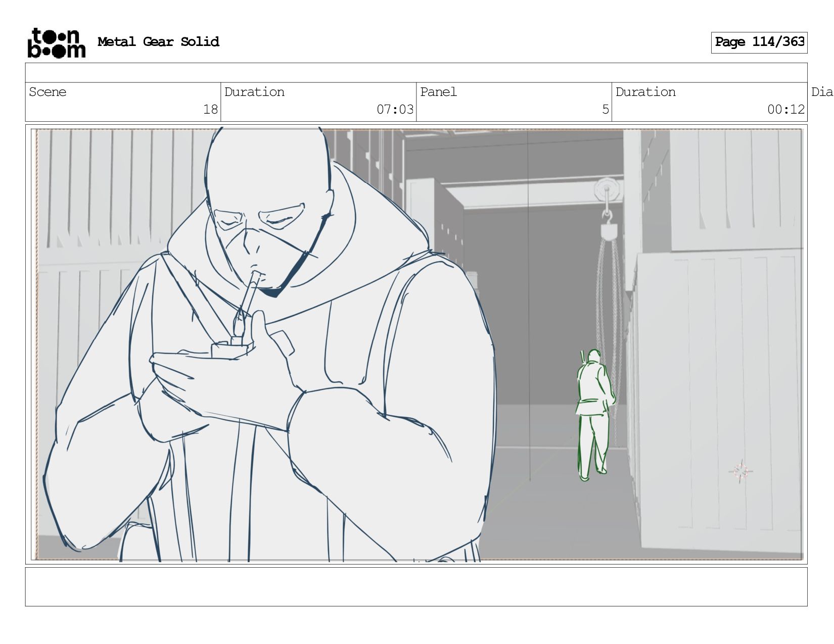834x644 pixels.
Task: Click the 'Page 114/363' page indicator
Action: [759, 42]
